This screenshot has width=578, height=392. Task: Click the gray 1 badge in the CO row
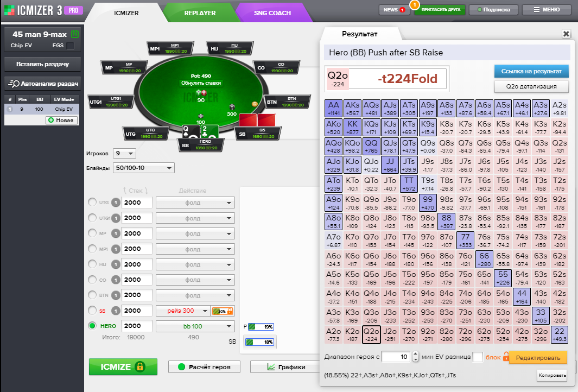pyautogui.click(x=116, y=280)
